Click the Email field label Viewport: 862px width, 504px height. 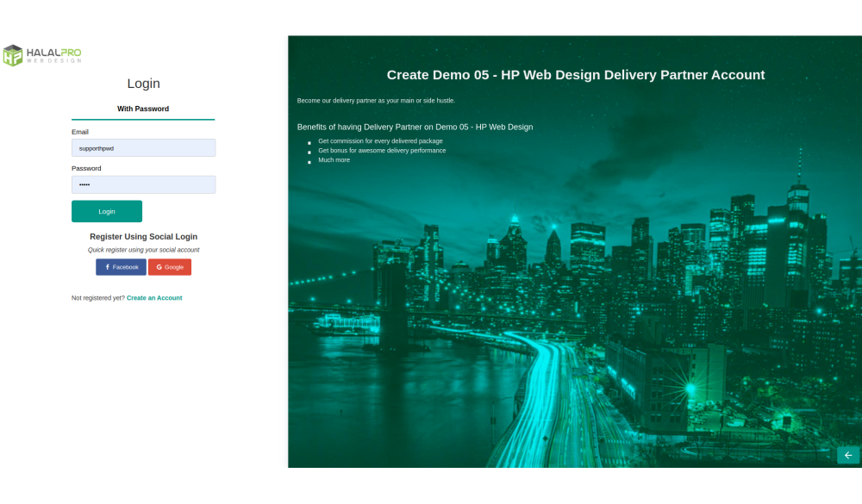pyautogui.click(x=80, y=132)
